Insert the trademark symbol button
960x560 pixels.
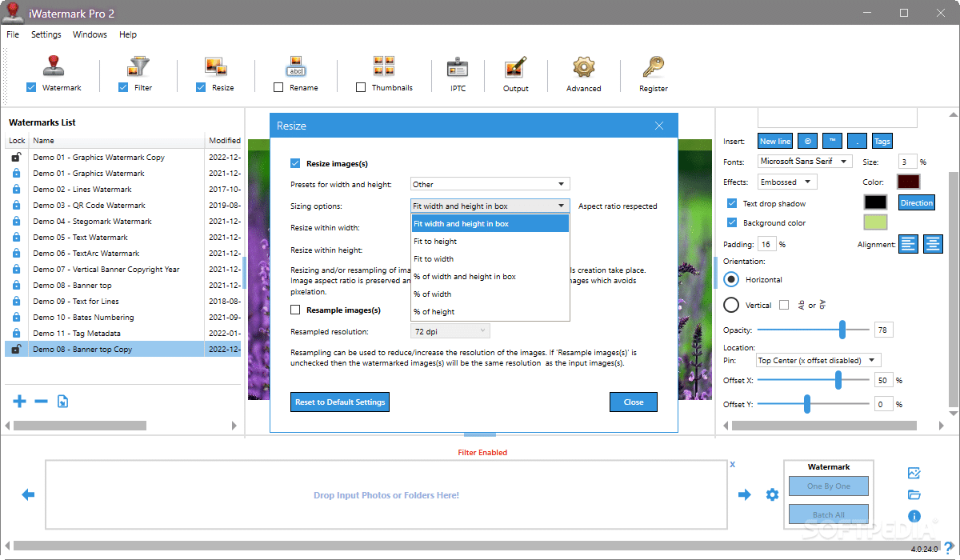[x=832, y=141]
